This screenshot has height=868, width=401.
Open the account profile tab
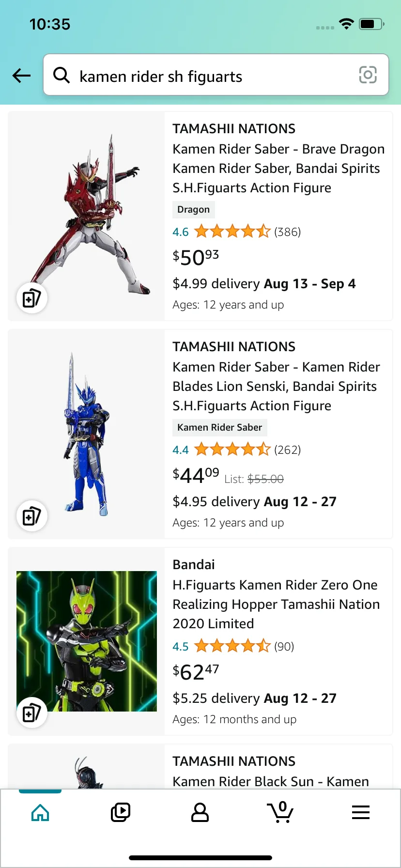coord(200,812)
